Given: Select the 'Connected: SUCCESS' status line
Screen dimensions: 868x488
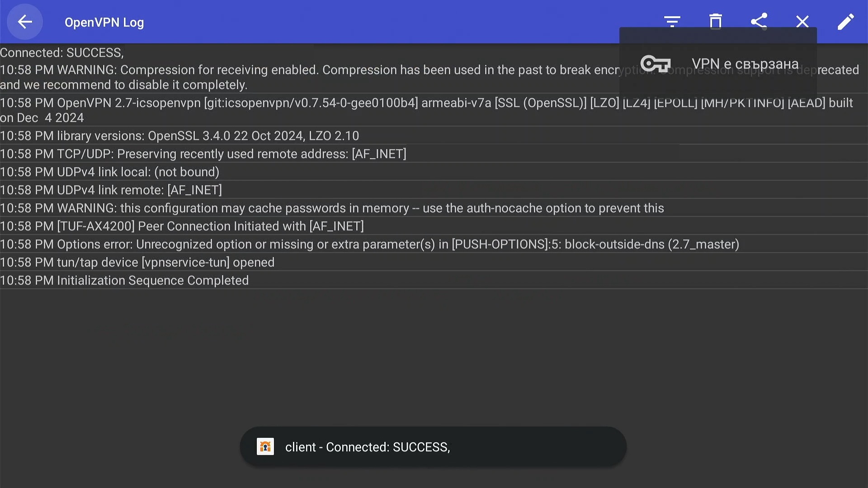Looking at the screenshot, I should [x=62, y=52].
